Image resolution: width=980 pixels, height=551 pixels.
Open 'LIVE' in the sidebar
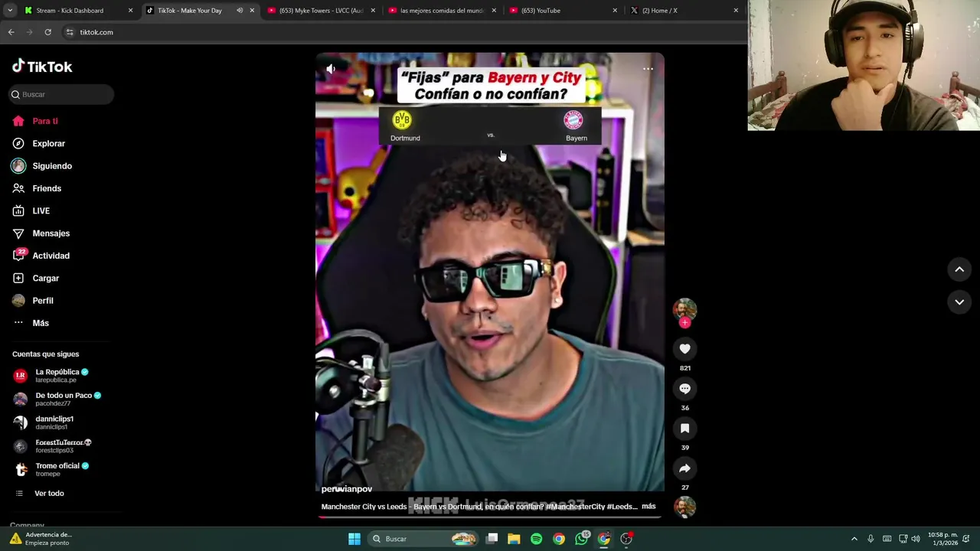coord(31,210)
